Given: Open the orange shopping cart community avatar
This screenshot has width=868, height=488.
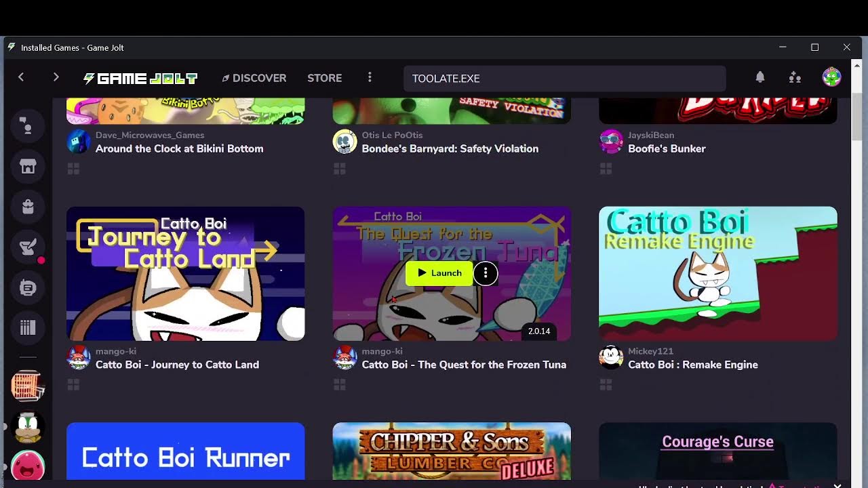Looking at the screenshot, I should pos(28,386).
